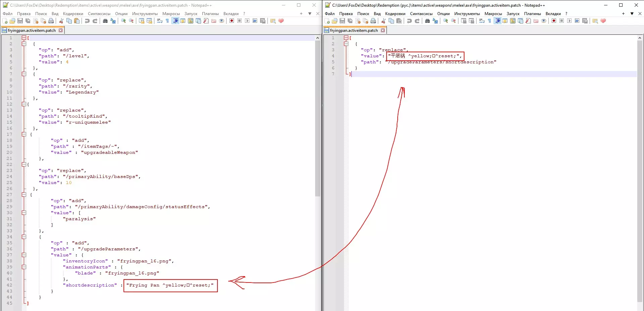Click Open file icon in Redemption (pyc.) window
The width and height of the screenshot is (644, 311).
tap(335, 21)
